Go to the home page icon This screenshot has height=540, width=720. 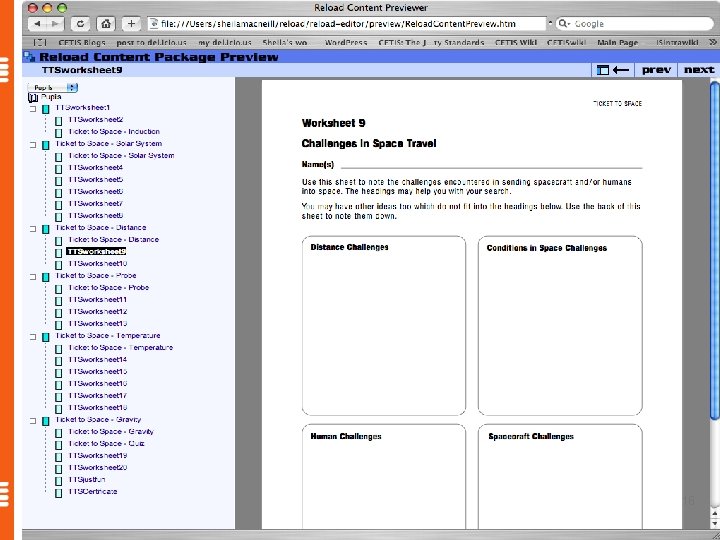106,24
